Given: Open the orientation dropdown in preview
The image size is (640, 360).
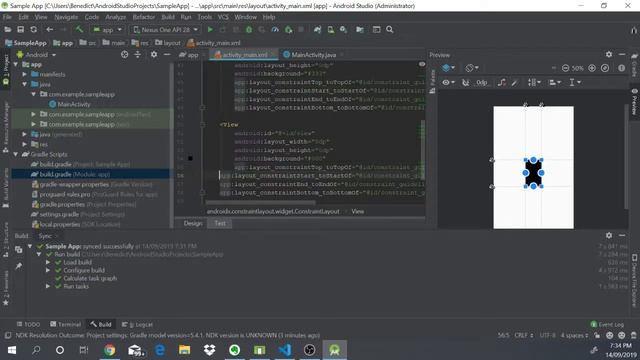Looking at the screenshot, I should pos(472,68).
